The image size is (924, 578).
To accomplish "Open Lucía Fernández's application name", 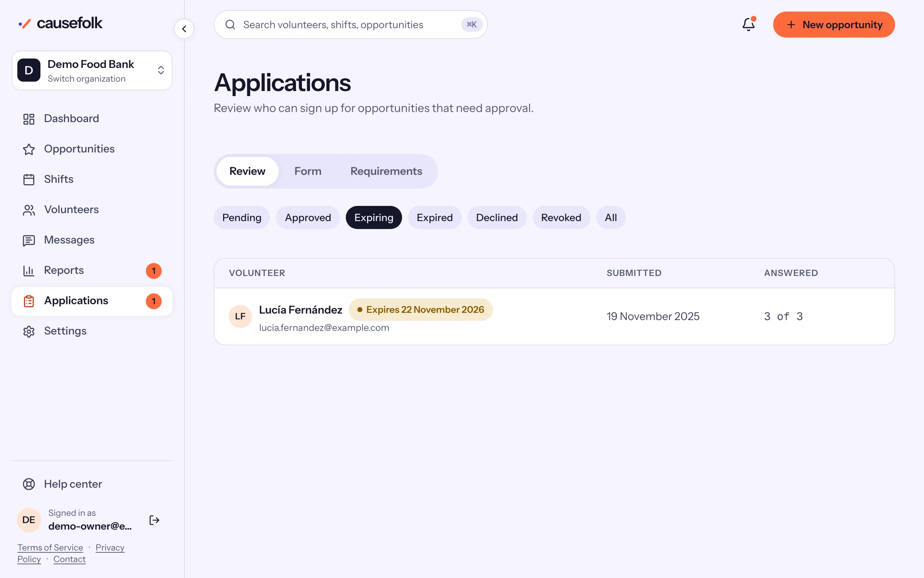I will pyautogui.click(x=301, y=310).
